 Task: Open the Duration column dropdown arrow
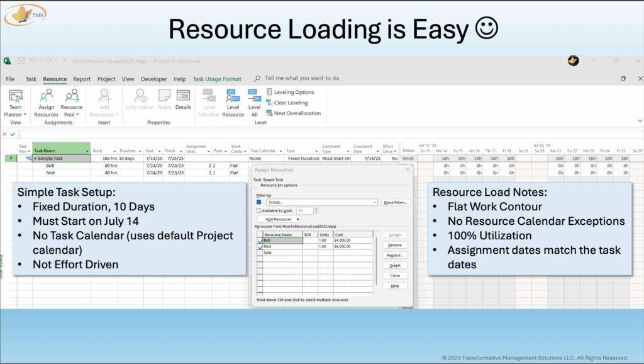click(140, 151)
